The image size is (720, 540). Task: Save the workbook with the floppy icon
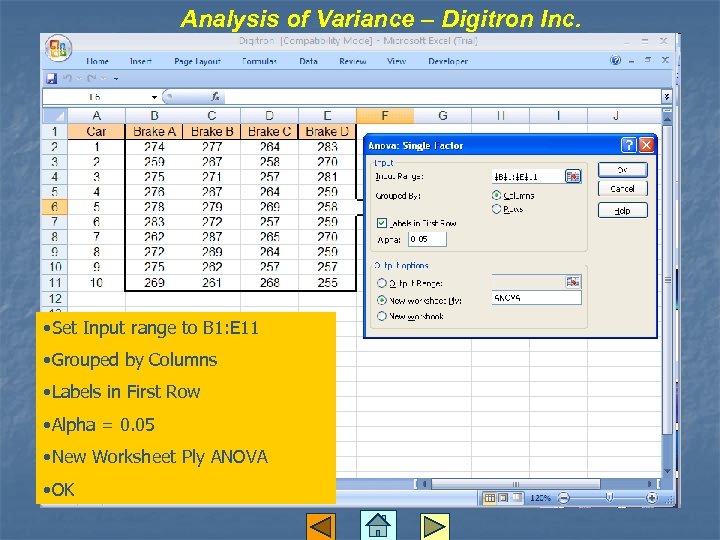pos(51,79)
